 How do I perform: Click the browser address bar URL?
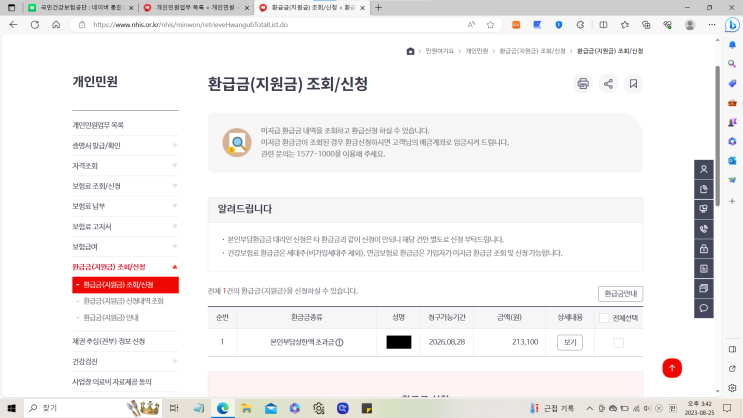point(190,25)
